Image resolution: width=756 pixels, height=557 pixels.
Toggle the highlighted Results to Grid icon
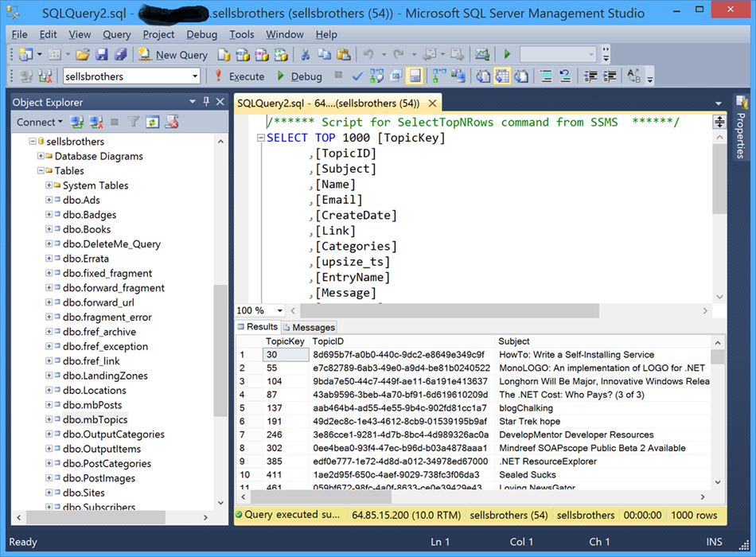click(x=502, y=76)
